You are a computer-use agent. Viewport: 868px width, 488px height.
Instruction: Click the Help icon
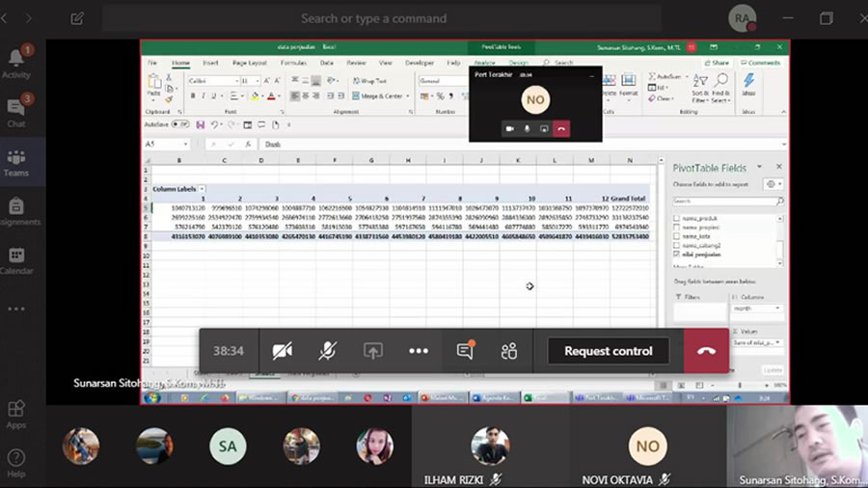(x=16, y=461)
